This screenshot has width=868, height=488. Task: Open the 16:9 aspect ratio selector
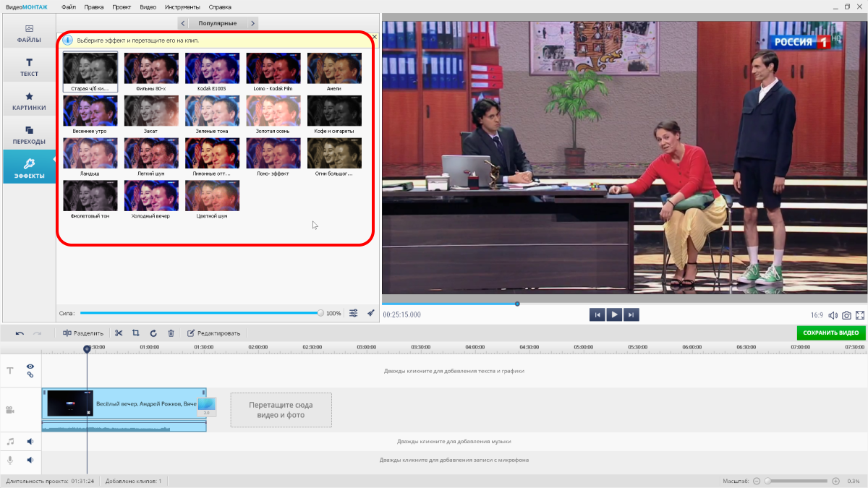coord(817,315)
